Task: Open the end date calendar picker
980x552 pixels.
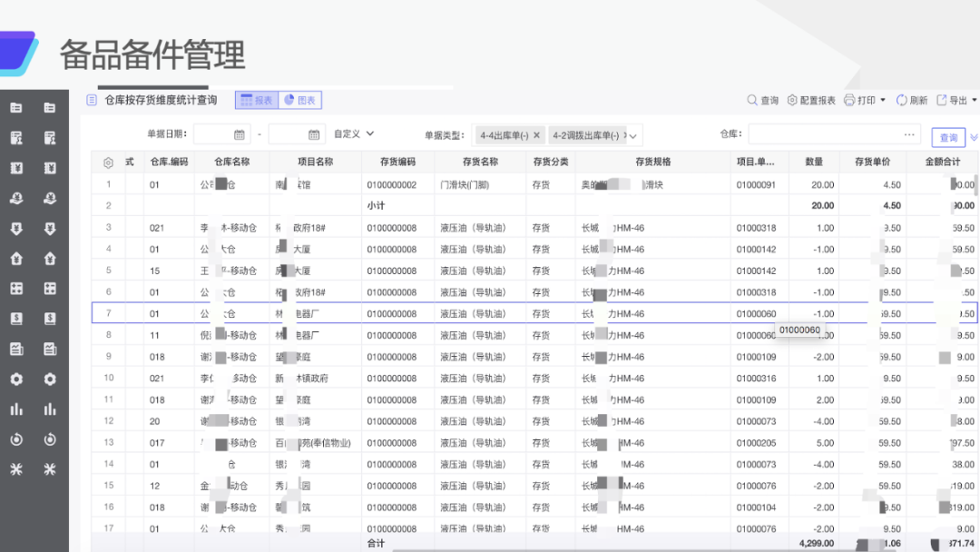Action: point(315,134)
